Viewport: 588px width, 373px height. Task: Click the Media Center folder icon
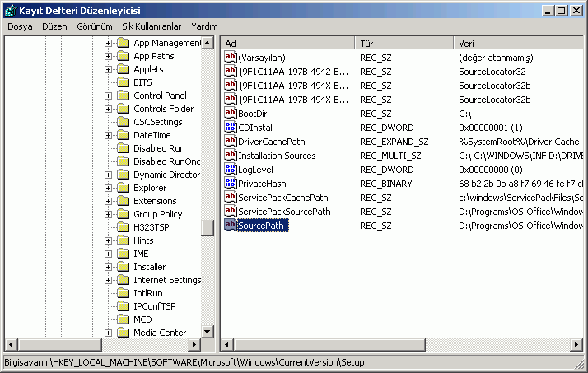point(123,333)
